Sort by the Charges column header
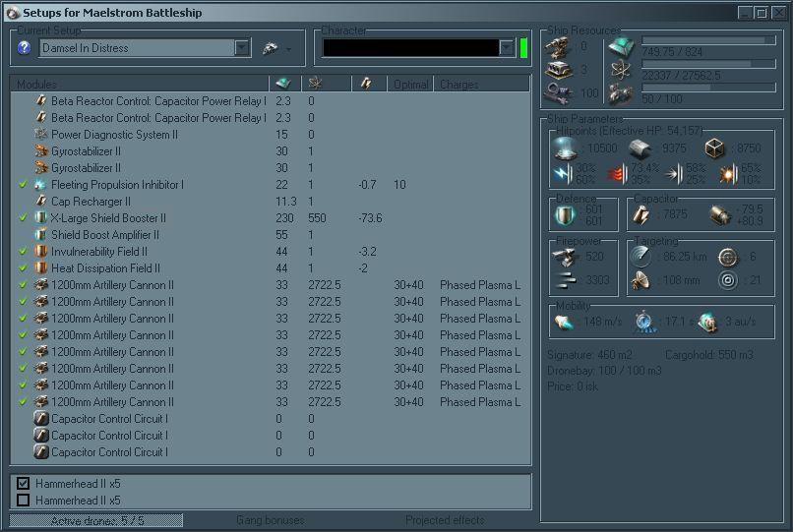 pyautogui.click(x=482, y=84)
